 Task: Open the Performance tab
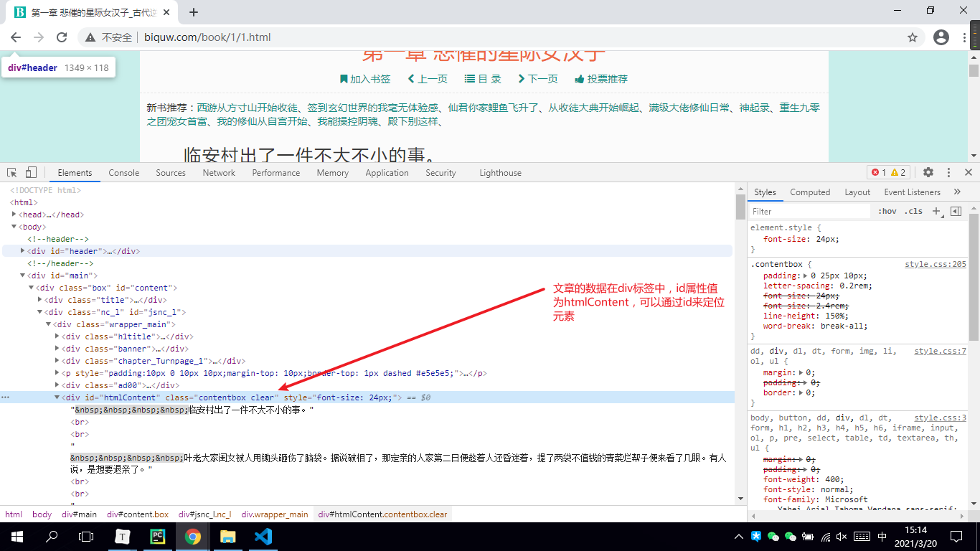tap(276, 172)
